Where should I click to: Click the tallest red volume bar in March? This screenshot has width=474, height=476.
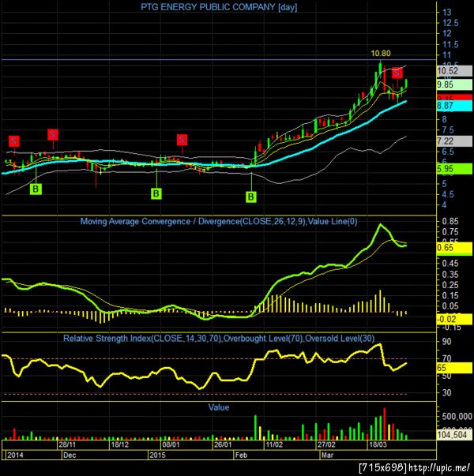click(x=385, y=424)
